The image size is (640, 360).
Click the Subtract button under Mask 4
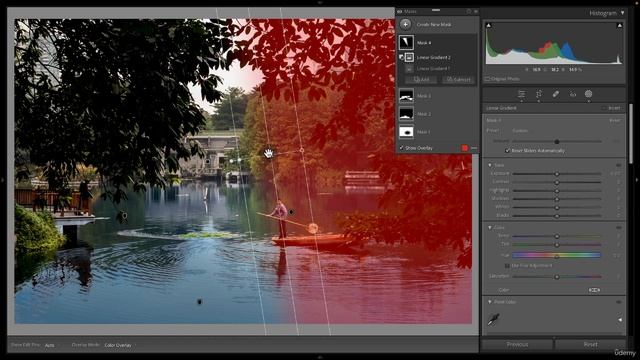pos(458,80)
